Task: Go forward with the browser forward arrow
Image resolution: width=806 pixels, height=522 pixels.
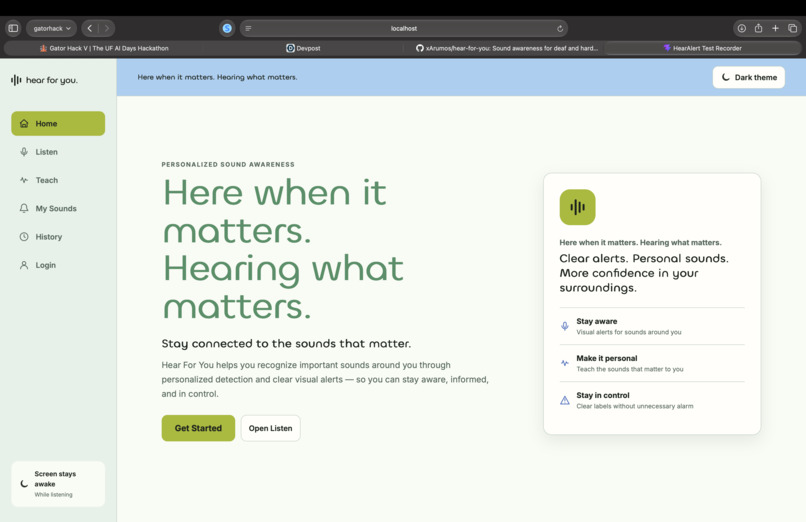Action: click(106, 28)
